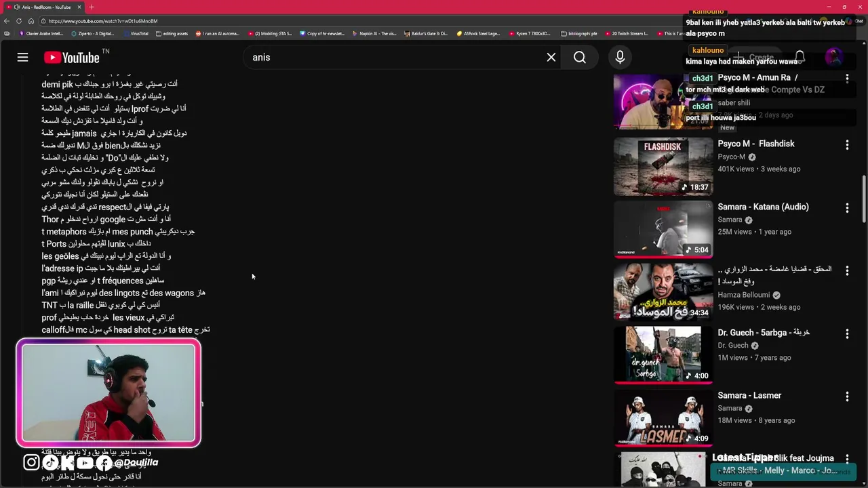Click the '196K views · 2 weeks ago' text
This screenshot has height=488, width=868.
click(x=759, y=307)
